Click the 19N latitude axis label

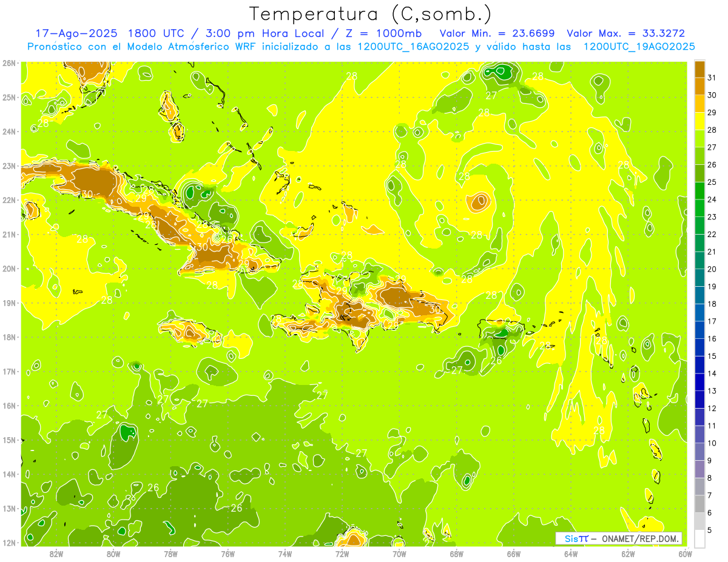pyautogui.click(x=9, y=303)
